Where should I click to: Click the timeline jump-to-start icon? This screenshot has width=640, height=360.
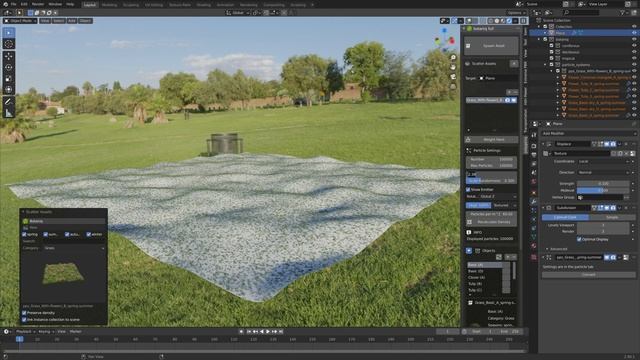click(249, 332)
